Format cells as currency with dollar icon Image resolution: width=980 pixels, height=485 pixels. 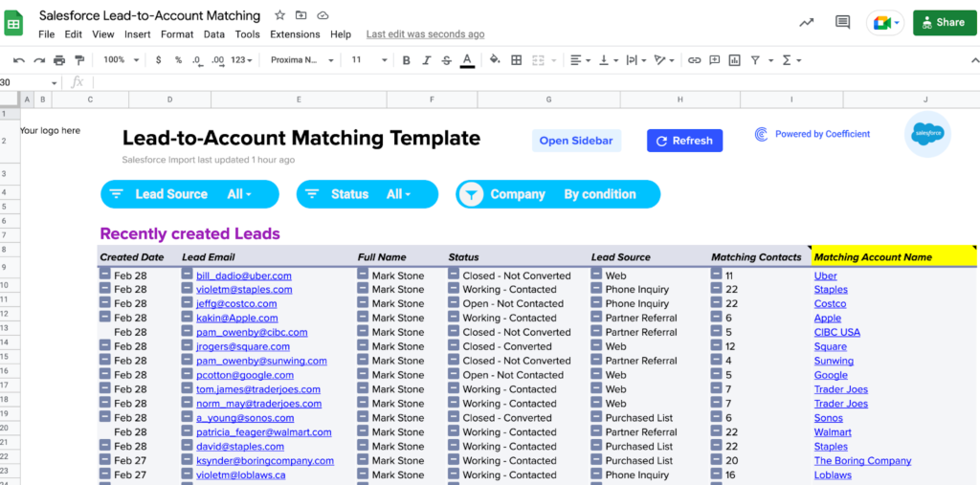pyautogui.click(x=158, y=60)
